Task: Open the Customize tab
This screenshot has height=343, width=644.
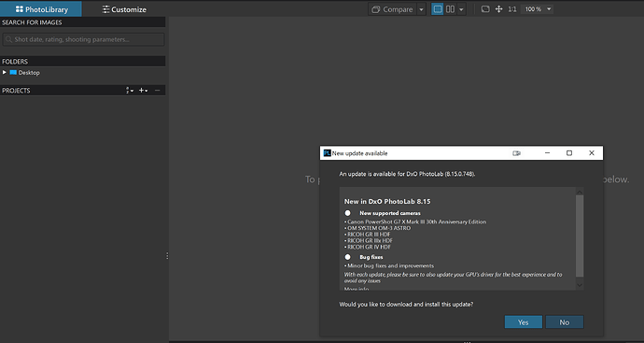Action: pyautogui.click(x=124, y=9)
